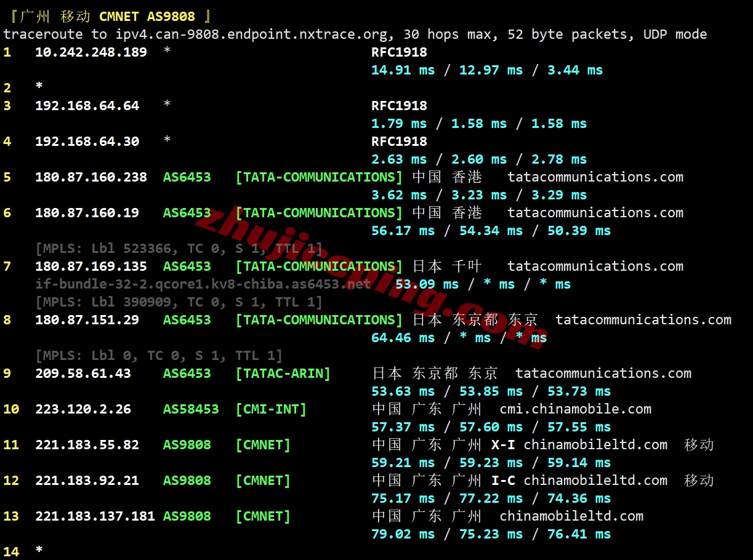This screenshot has width=753, height=560.
Task: Click IP address 221.183.137.181 on hop 13
Action: click(95, 516)
